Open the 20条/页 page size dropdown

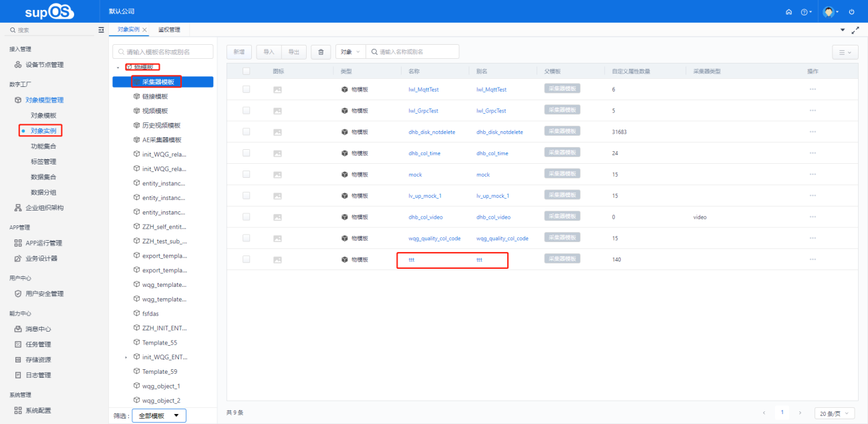835,413
